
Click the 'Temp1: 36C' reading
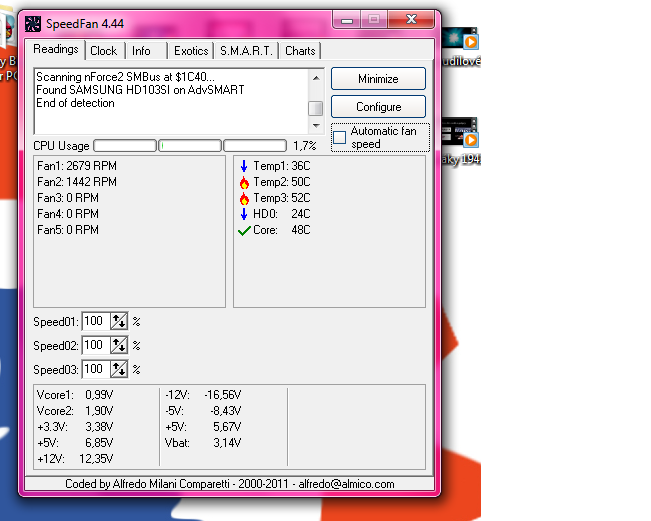282,166
